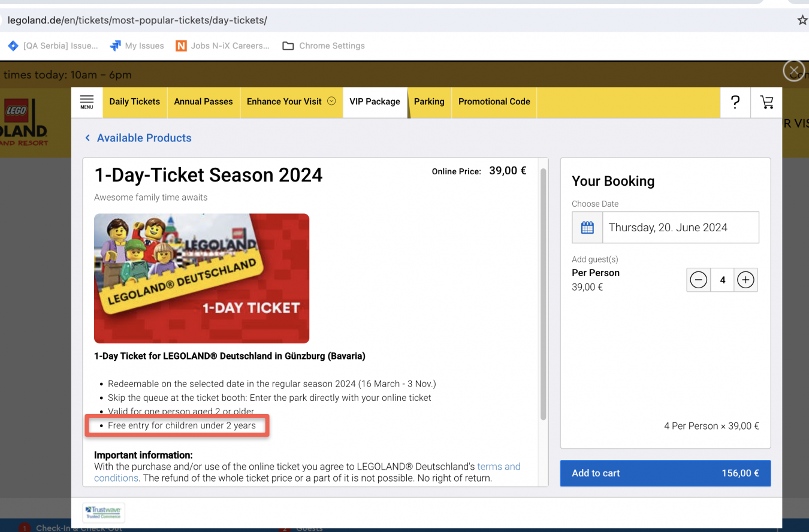Screen dimensions: 809x532
Task: Click the calendar icon for date
Action: (x=587, y=228)
